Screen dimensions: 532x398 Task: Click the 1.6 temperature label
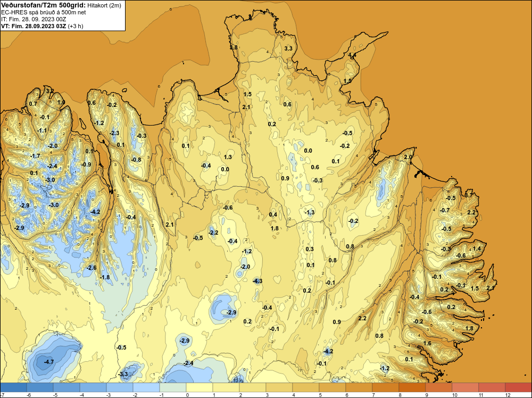click(428, 343)
